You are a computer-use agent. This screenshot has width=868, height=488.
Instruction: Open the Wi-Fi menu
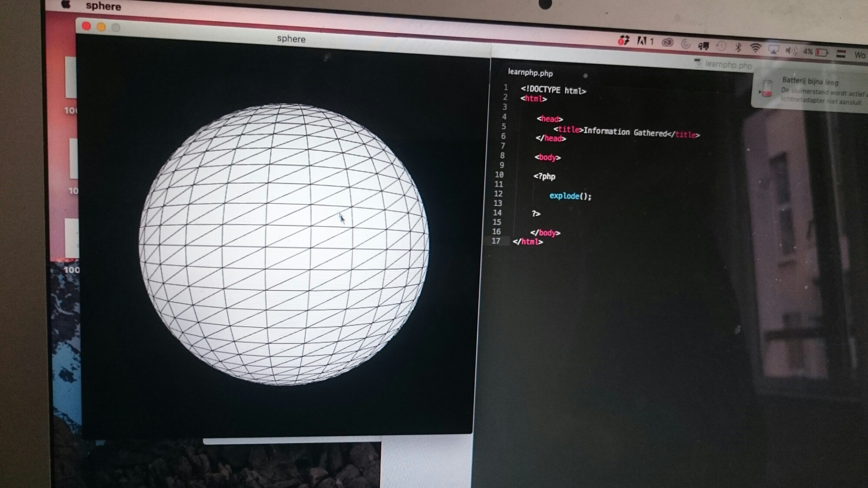click(x=756, y=48)
